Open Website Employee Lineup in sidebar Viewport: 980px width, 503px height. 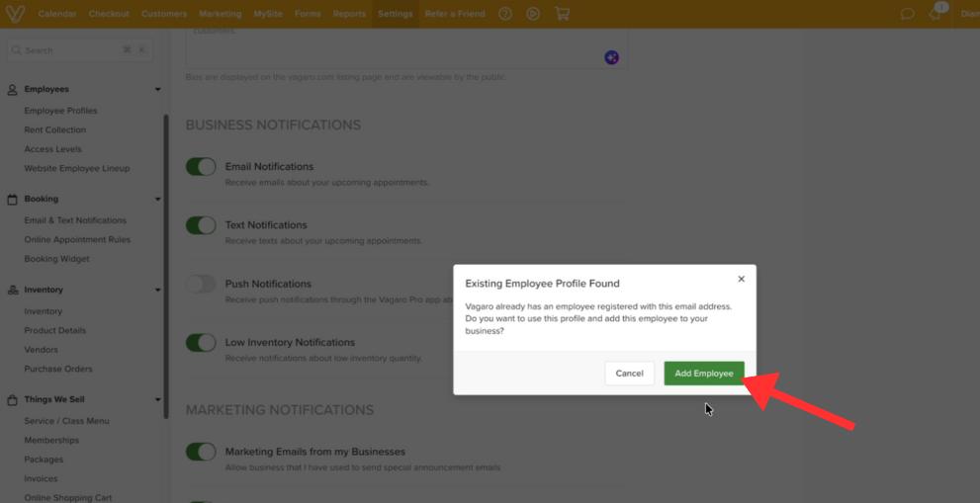pyautogui.click(x=77, y=169)
